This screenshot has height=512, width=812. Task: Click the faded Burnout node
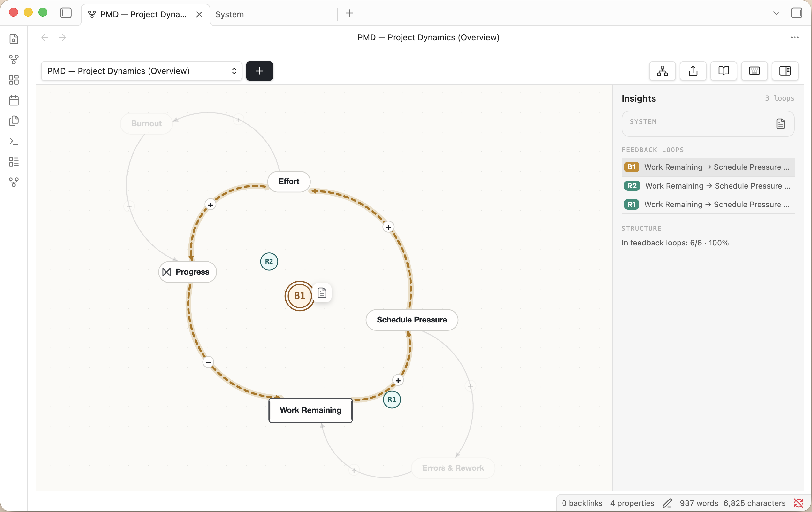point(146,123)
